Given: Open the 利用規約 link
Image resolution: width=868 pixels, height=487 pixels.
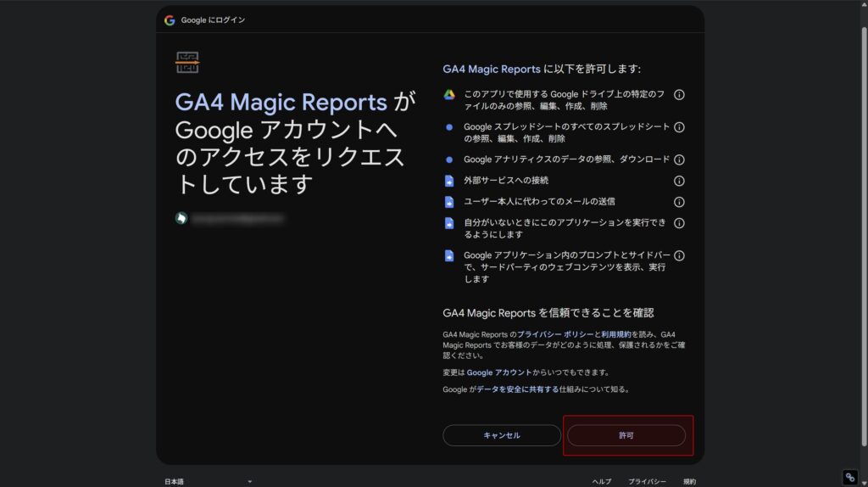Looking at the screenshot, I should [615, 334].
